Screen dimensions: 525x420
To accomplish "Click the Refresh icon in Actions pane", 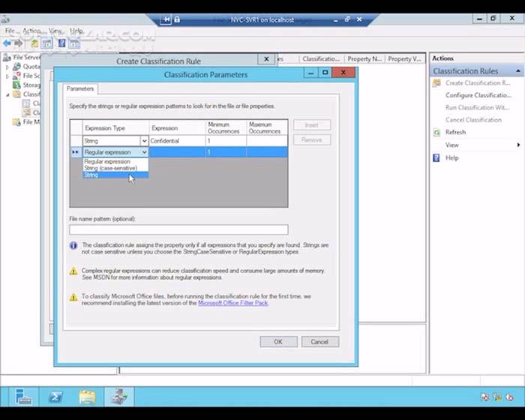I will tap(436, 132).
